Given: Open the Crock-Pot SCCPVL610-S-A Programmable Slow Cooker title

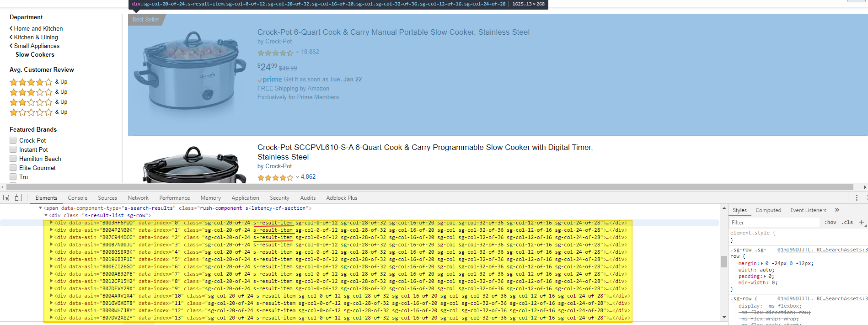Looking at the screenshot, I should point(425,152).
